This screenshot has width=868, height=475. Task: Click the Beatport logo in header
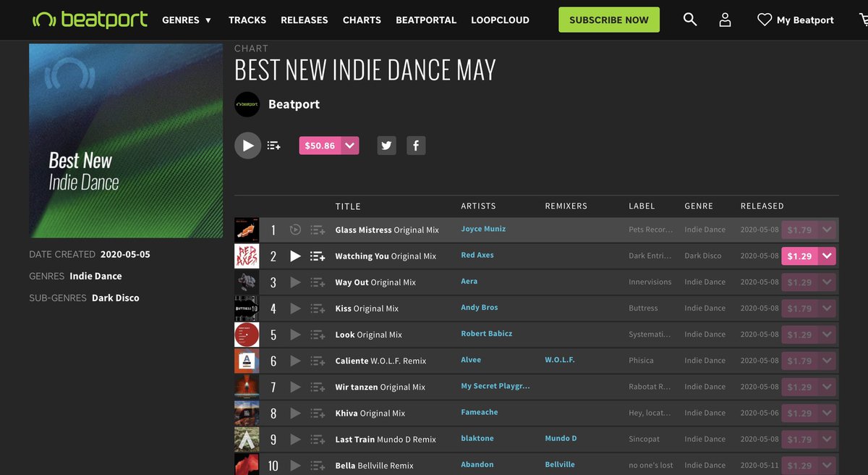[x=90, y=20]
